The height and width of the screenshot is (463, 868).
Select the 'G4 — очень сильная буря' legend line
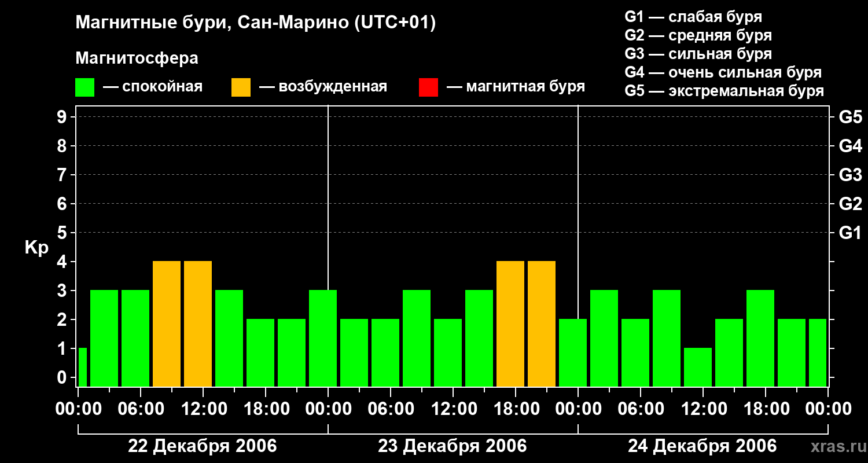pyautogui.click(x=723, y=72)
